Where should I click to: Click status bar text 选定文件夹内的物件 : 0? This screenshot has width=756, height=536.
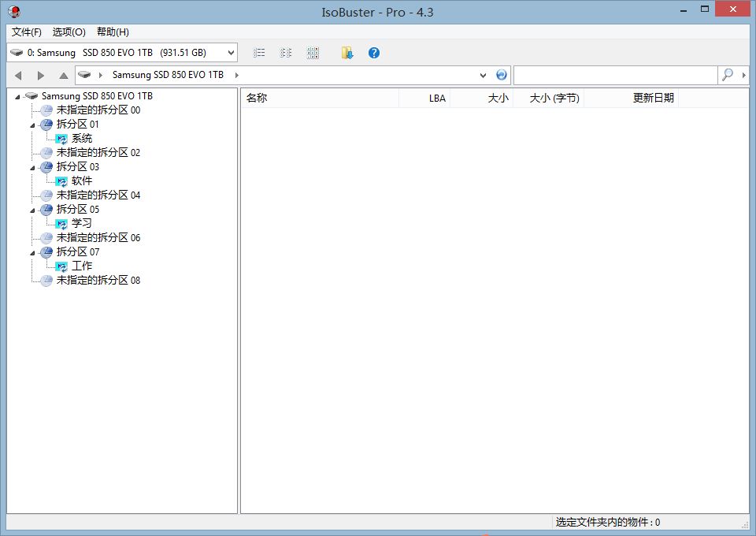coord(607,522)
